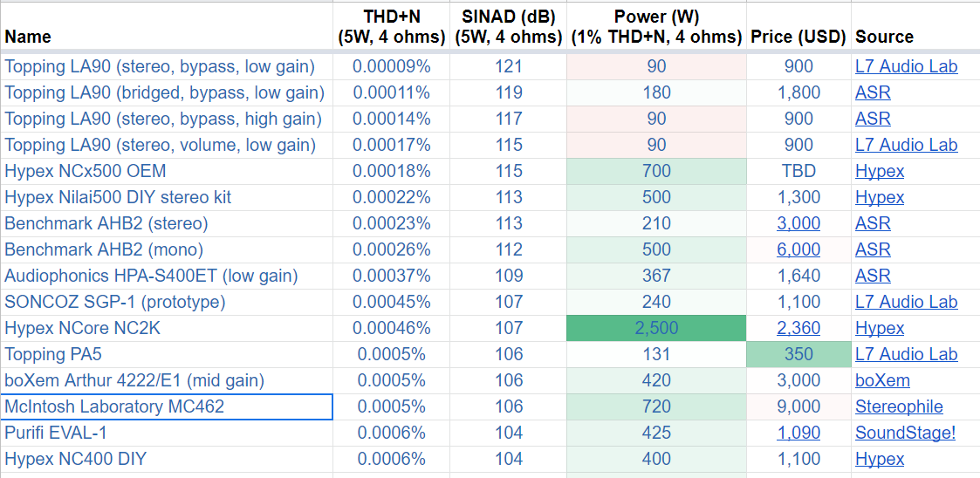Open L7 Audio Lab link for SONCOZ SGP-1
The width and height of the screenshot is (980, 478).
coord(906,302)
